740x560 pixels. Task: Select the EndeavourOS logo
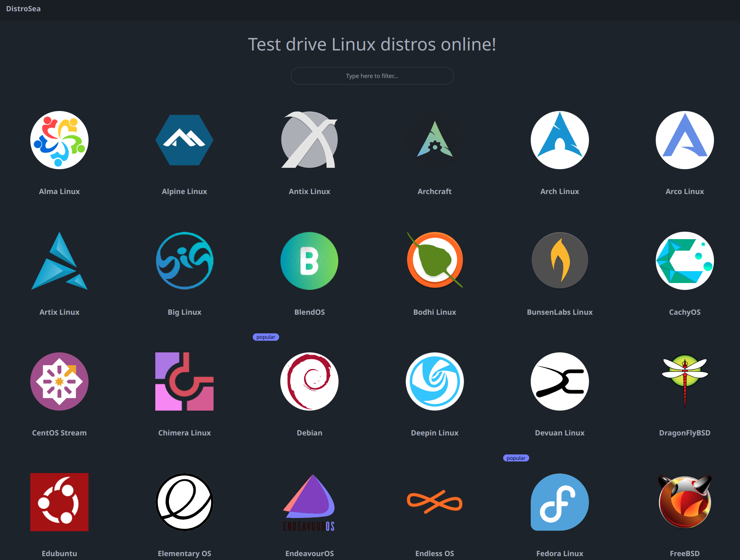[x=309, y=502]
